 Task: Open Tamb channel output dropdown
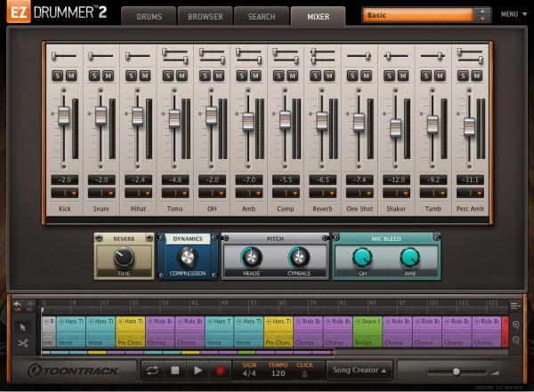coord(433,193)
